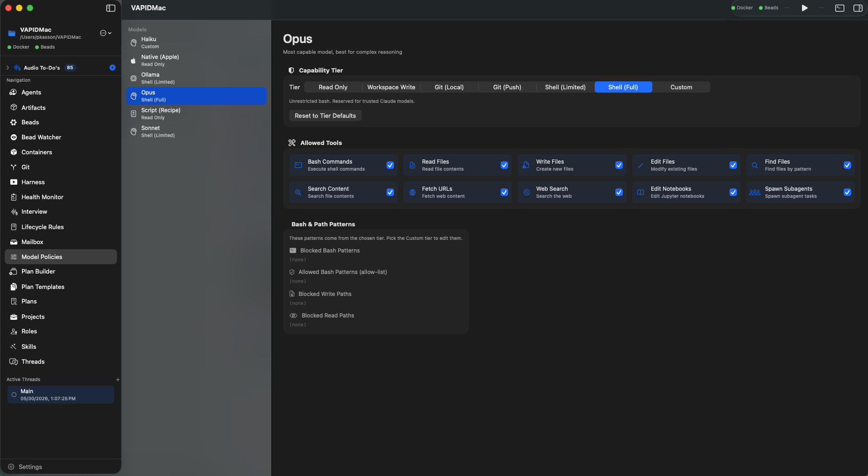Select the Ollama model

point(197,78)
